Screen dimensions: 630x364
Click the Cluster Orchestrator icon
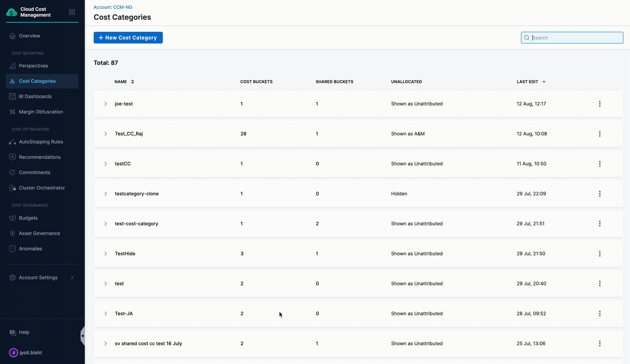click(x=12, y=188)
